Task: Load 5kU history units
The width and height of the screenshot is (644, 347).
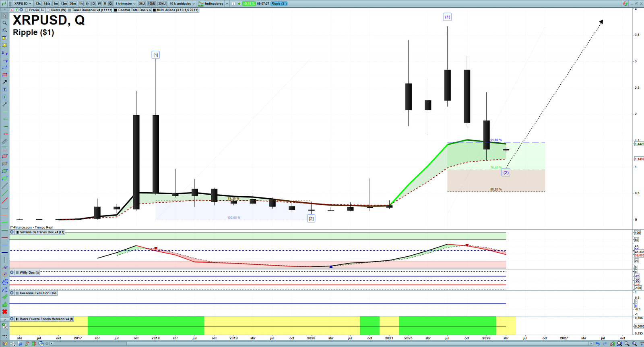Action: pos(142,4)
